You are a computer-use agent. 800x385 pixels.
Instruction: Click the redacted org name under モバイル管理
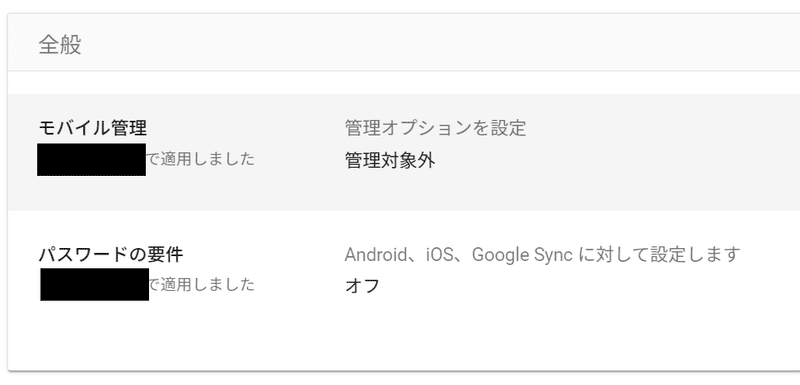click(91, 160)
